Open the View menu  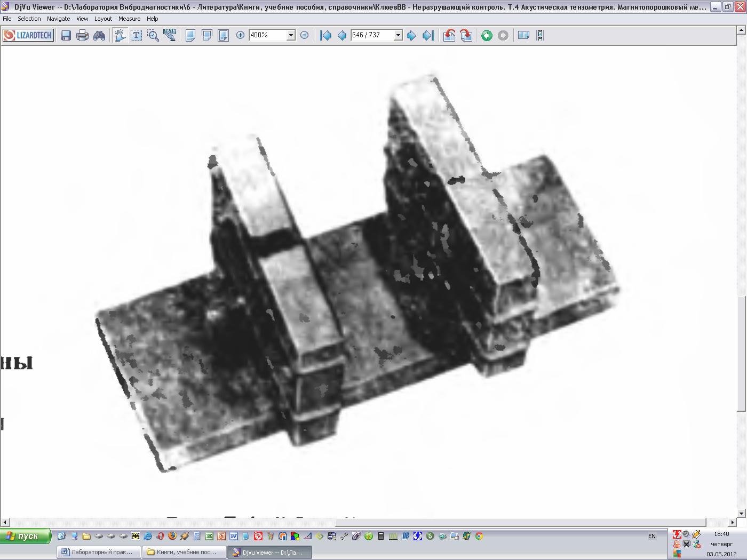coord(82,19)
